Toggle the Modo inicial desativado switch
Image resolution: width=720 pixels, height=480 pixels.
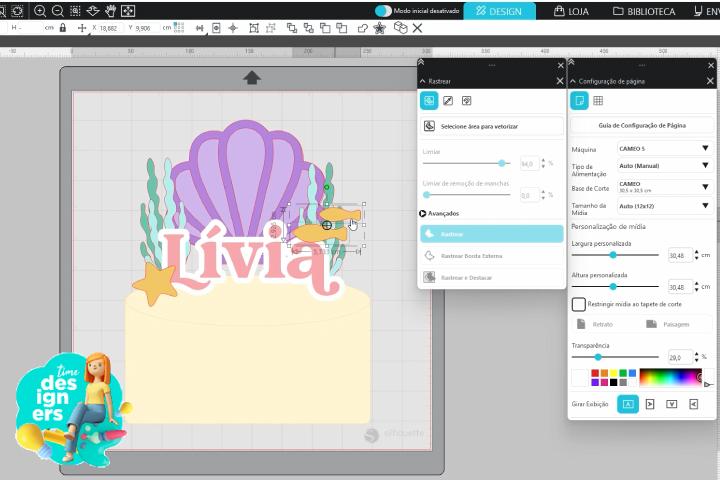click(x=383, y=11)
